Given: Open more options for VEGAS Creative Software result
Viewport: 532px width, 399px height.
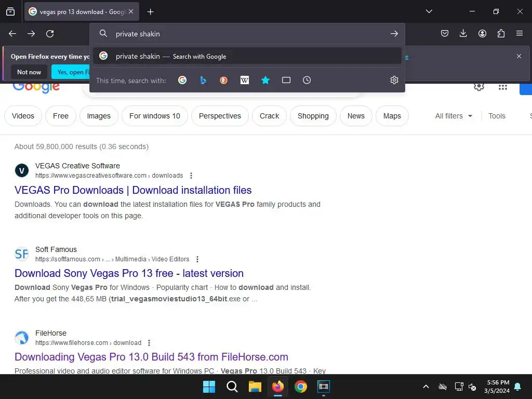Looking at the screenshot, I should 191,176.
